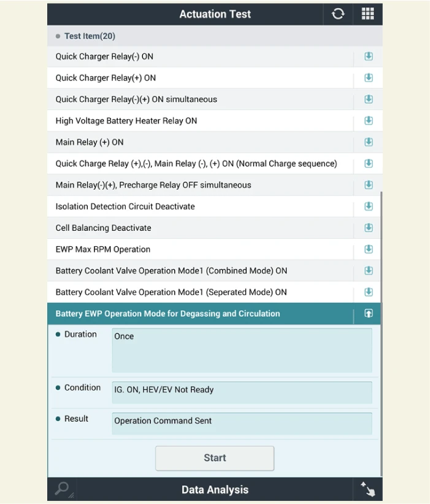
Task: Expand Quick Charger Relay(+) ON item
Action: tap(369, 78)
